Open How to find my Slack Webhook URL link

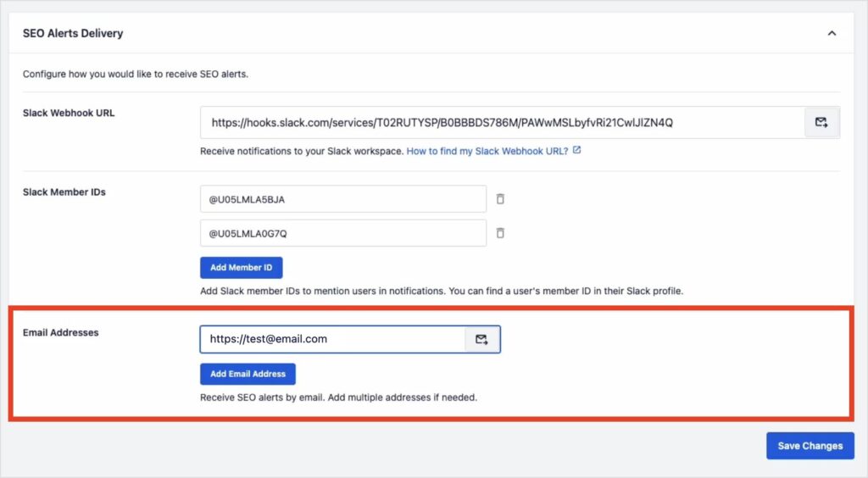coord(487,151)
